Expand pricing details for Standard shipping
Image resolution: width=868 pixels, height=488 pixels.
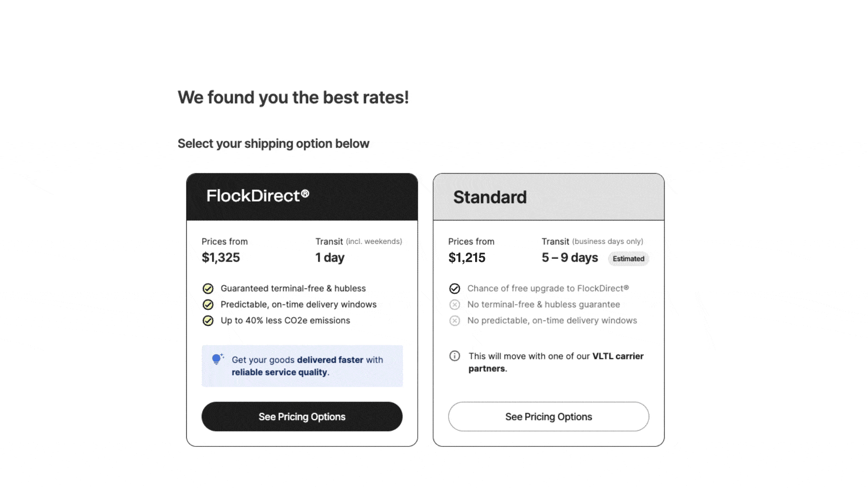coord(548,417)
